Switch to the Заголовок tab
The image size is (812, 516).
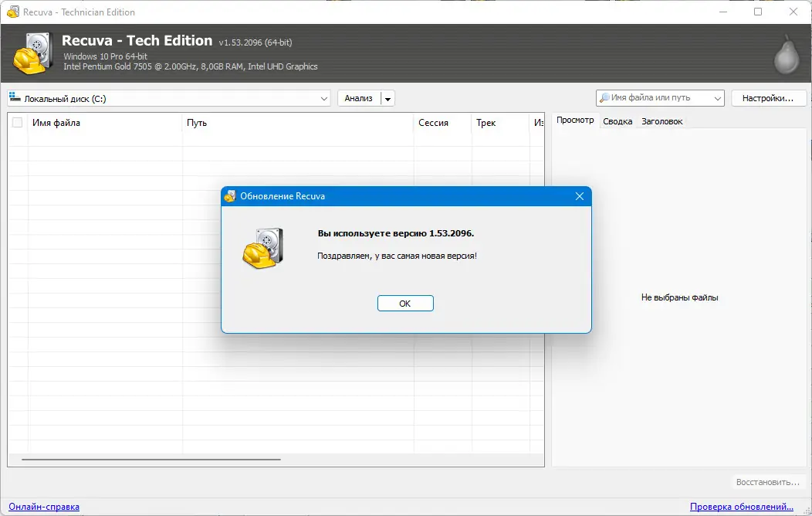[661, 121]
